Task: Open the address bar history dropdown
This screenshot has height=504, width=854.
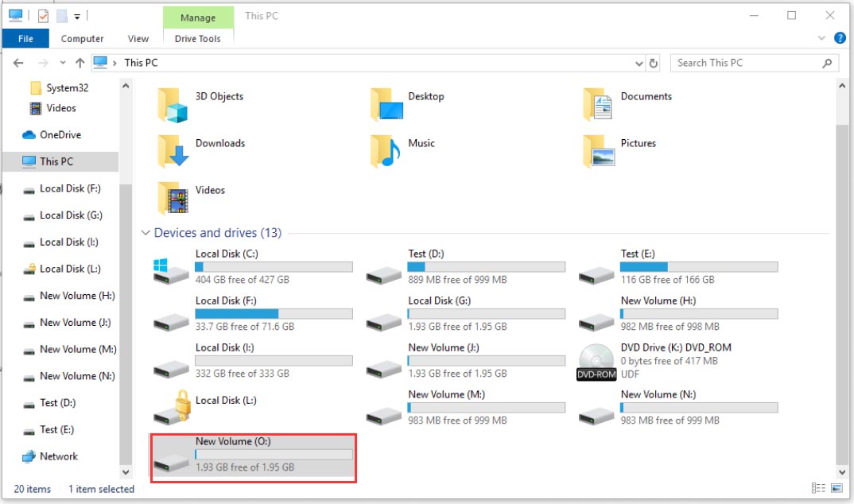Action: coord(639,62)
